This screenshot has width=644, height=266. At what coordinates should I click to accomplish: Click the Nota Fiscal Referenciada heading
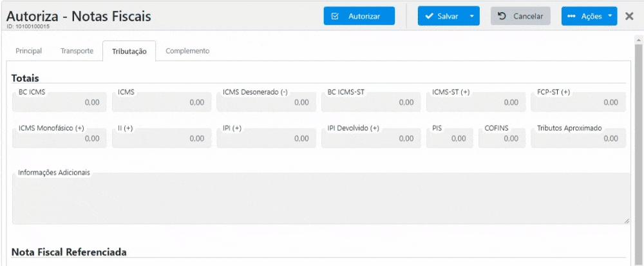click(x=69, y=252)
